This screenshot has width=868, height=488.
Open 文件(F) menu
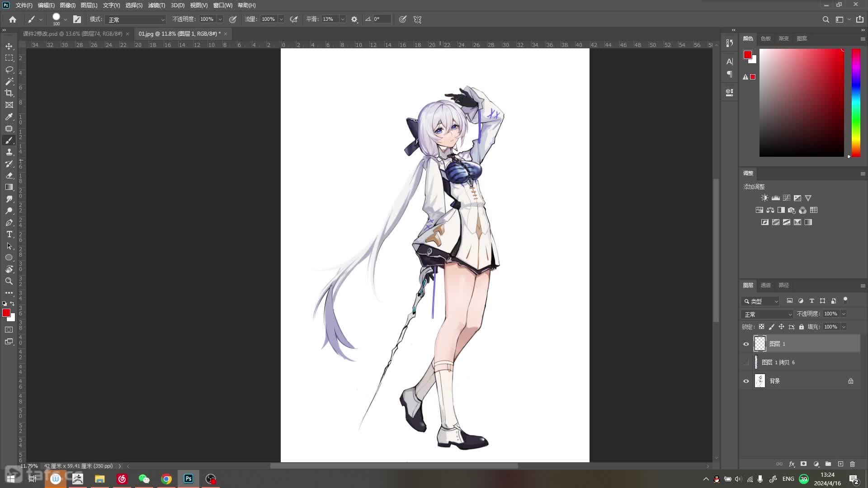(24, 5)
